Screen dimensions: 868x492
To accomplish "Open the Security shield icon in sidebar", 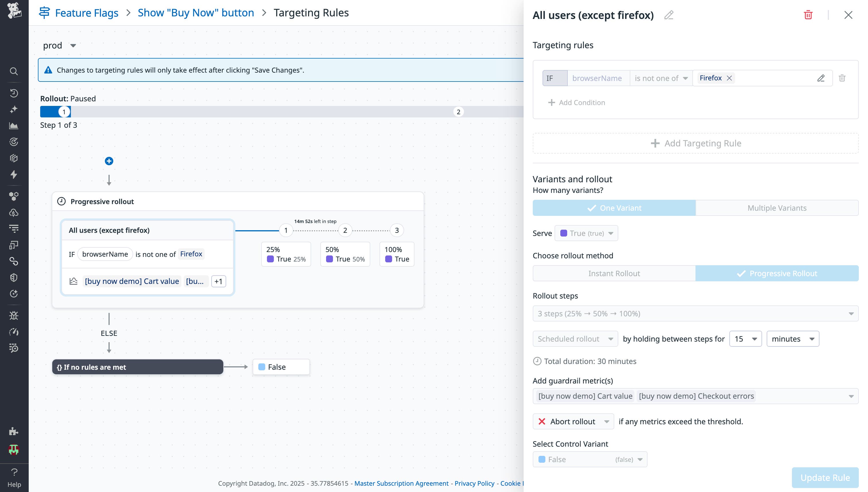I will pyautogui.click(x=13, y=277).
